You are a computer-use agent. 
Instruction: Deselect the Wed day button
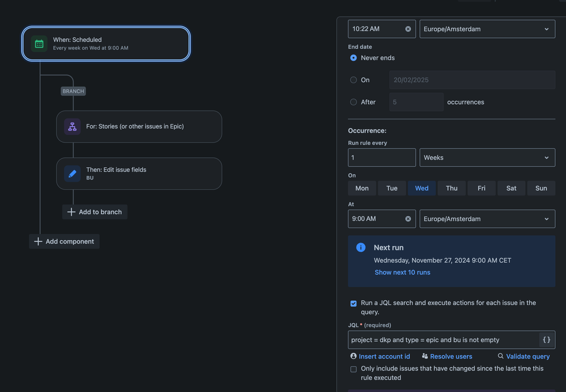coord(422,188)
